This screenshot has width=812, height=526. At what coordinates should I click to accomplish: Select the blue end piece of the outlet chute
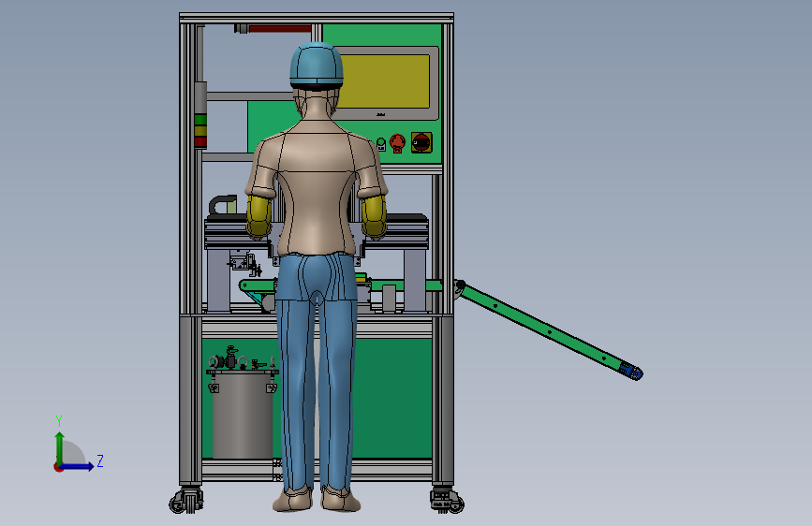tap(632, 372)
